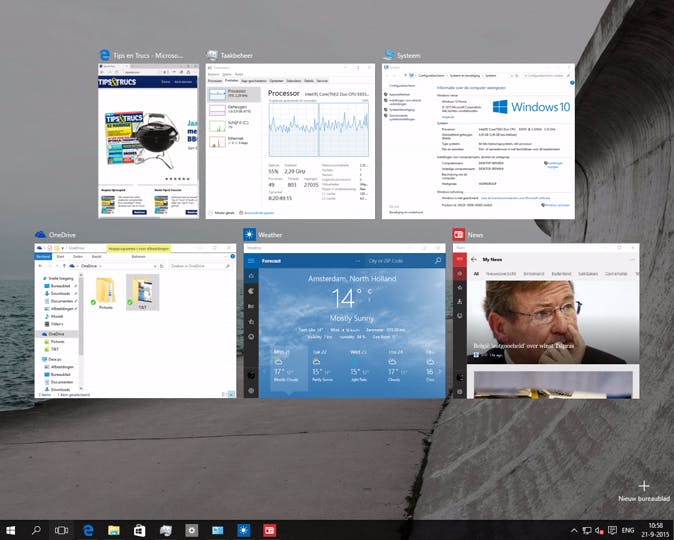Click the next-days arrow in Weather forecast strip

pos(439,371)
